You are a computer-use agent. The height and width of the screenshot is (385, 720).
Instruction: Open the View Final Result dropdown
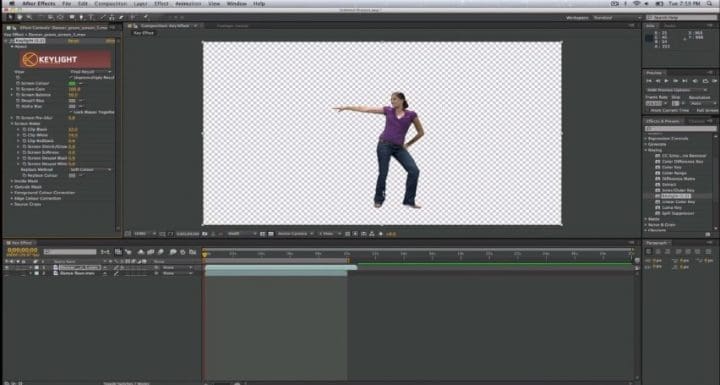(90, 72)
